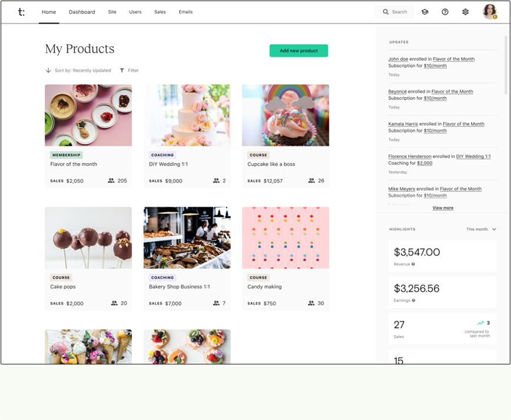The height and width of the screenshot is (420, 511).
Task: Open the Florence Henderson link
Action: click(x=410, y=156)
